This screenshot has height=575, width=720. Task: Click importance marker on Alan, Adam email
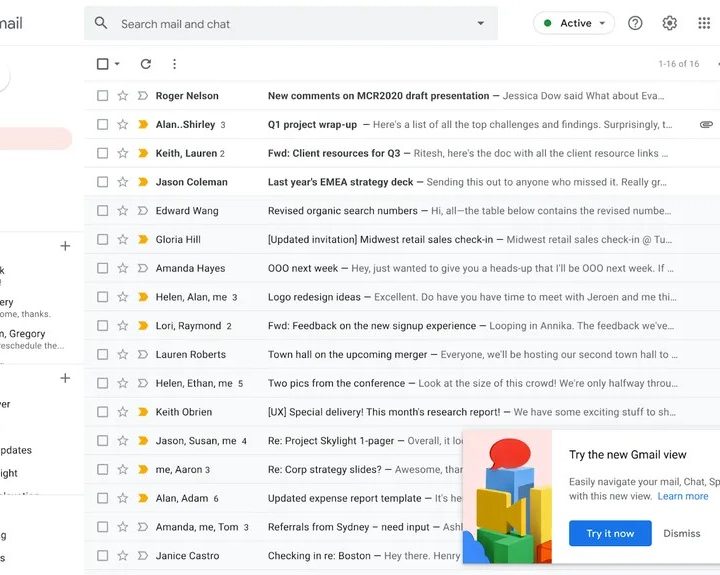[143, 498]
